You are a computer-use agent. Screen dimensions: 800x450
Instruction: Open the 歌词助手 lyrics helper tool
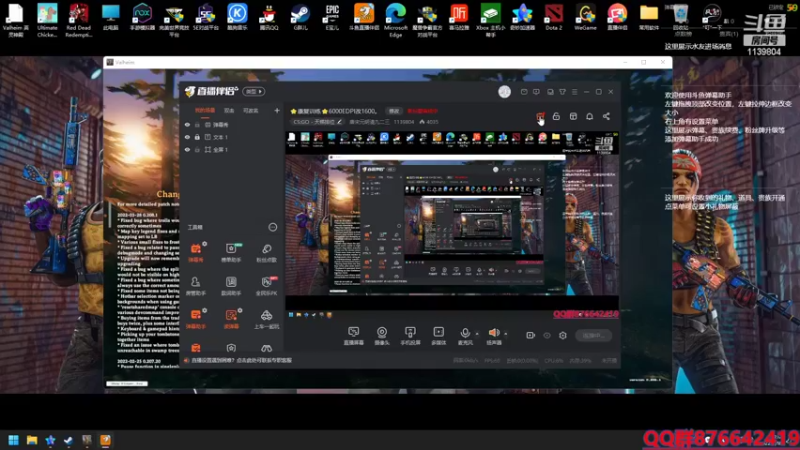[x=231, y=286]
